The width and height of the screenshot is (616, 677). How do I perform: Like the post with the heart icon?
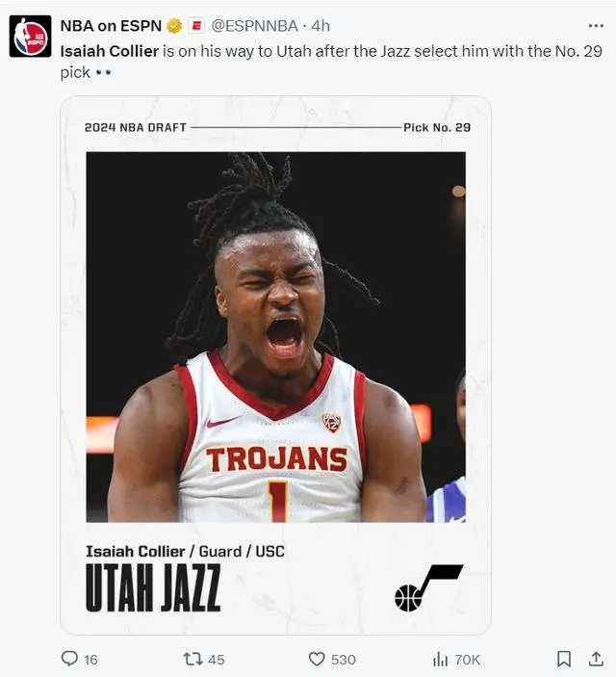pos(317,659)
